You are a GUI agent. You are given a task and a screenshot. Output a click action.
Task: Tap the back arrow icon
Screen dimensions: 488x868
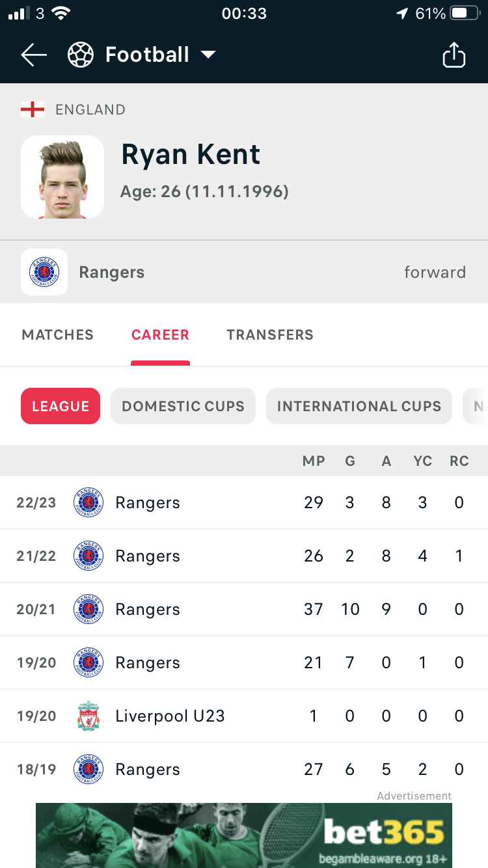(x=34, y=55)
